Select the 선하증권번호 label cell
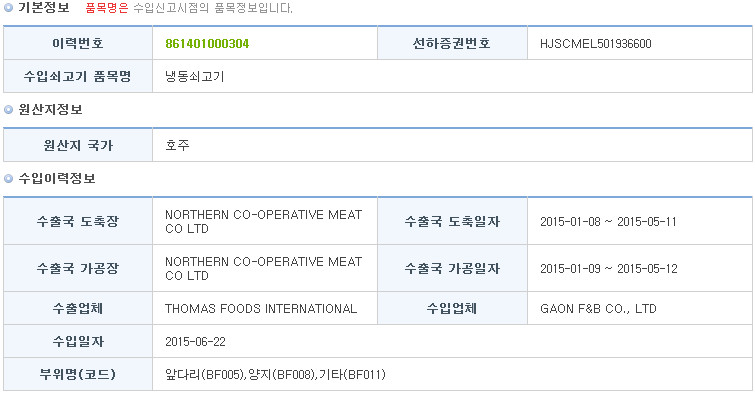 (x=452, y=43)
